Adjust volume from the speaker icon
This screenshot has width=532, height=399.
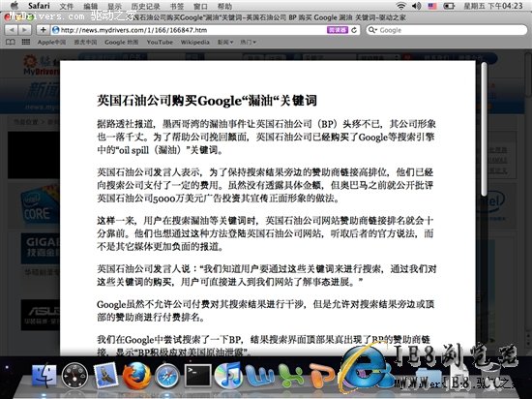pyautogui.click(x=416, y=6)
